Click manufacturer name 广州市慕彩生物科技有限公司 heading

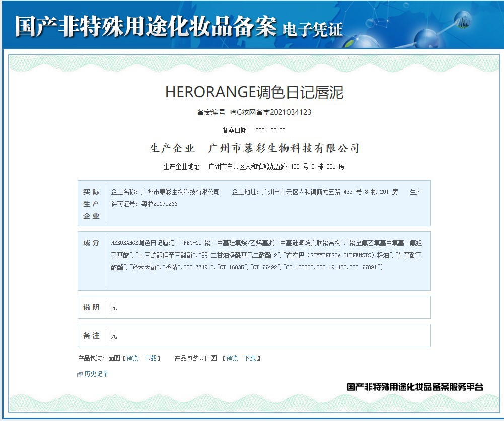tap(284, 148)
